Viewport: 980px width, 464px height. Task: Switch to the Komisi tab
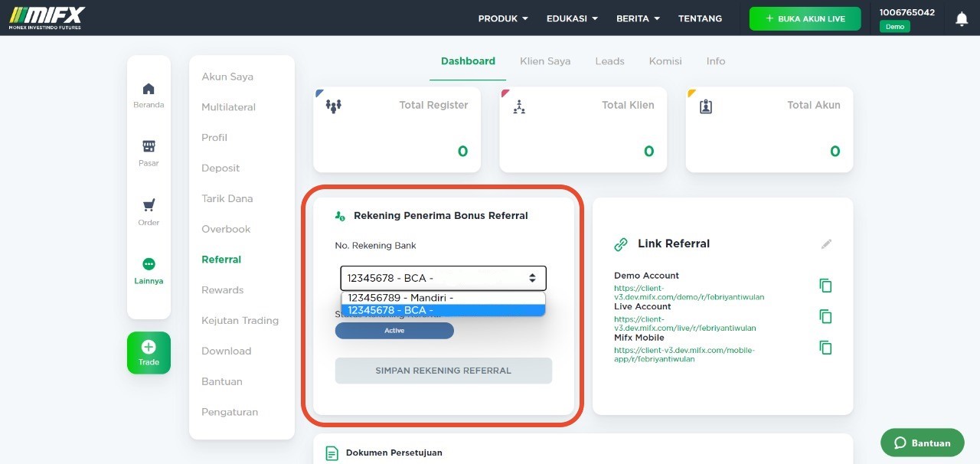click(665, 61)
